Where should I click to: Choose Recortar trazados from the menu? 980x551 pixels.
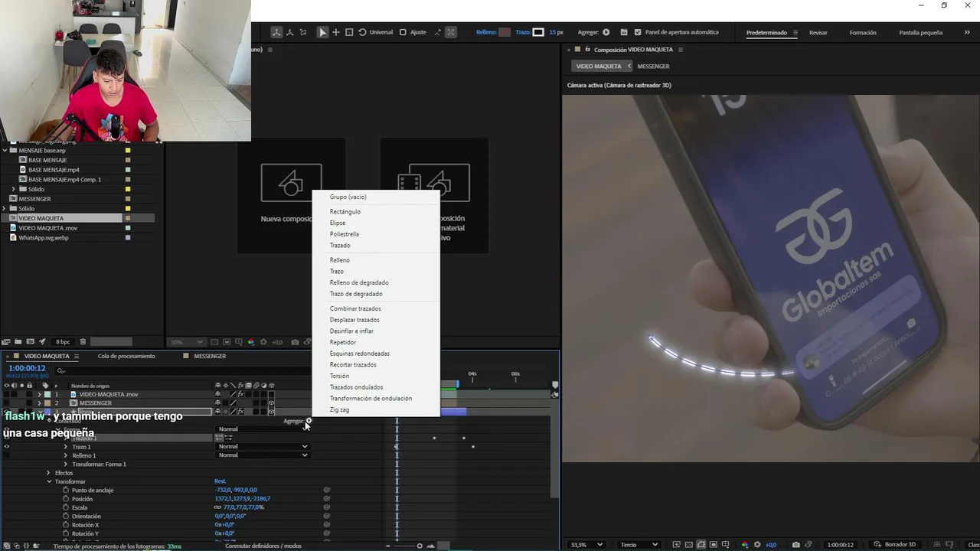coord(353,364)
